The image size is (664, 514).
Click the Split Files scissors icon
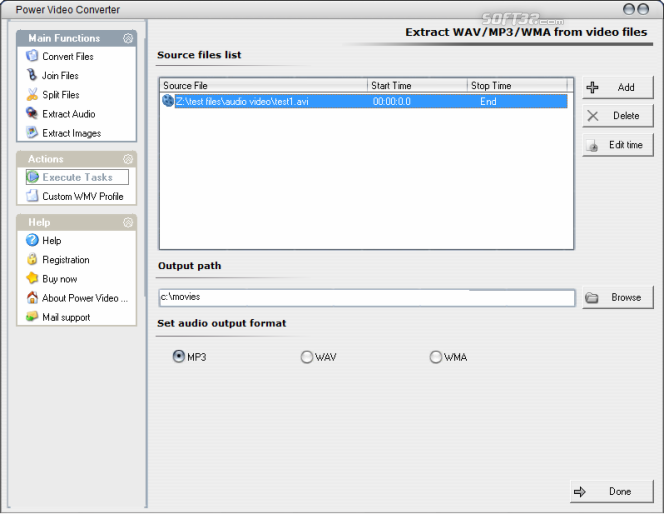(x=32, y=94)
